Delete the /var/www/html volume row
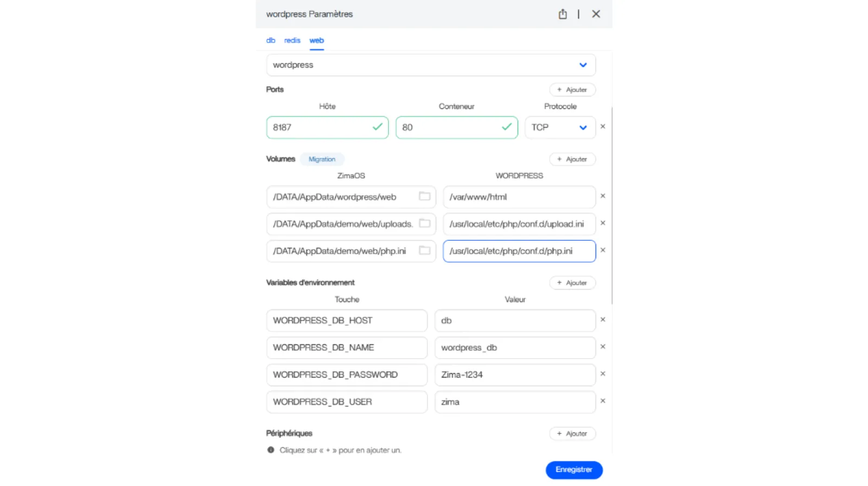The width and height of the screenshot is (868, 486). click(x=603, y=196)
